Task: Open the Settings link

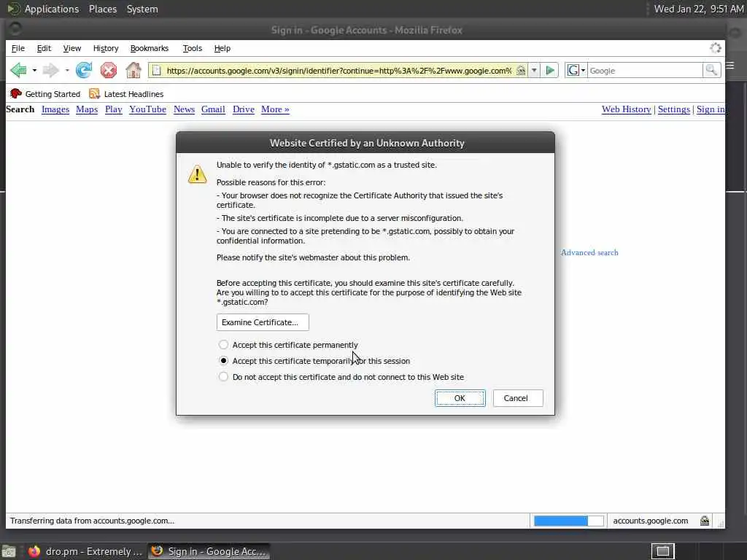Action: (673, 109)
